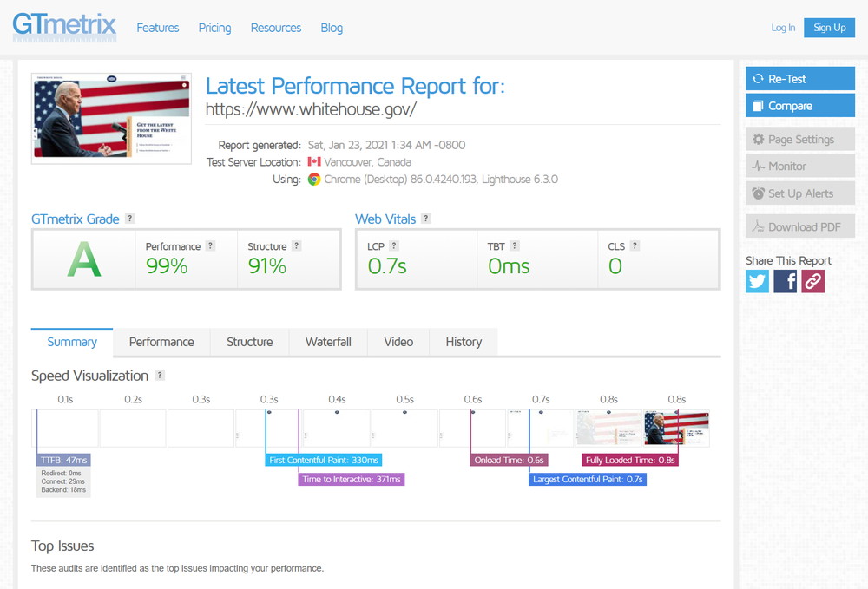Click Structure score help icon
This screenshot has height=589, width=868.
pos(297,245)
